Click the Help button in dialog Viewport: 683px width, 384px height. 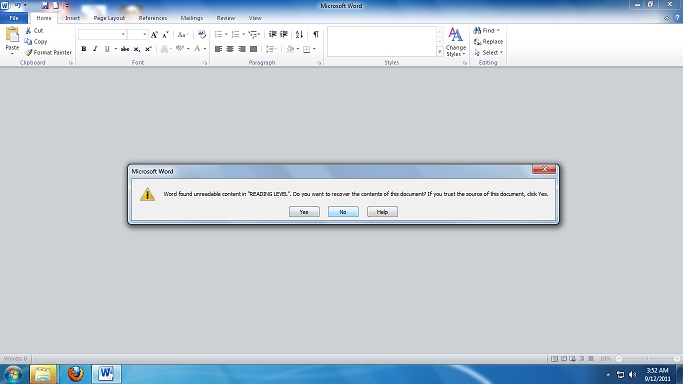point(382,212)
